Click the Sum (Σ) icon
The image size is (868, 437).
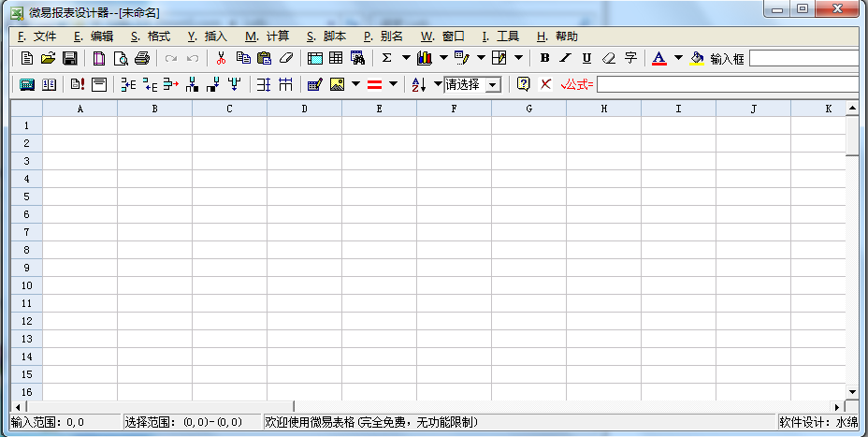click(386, 58)
